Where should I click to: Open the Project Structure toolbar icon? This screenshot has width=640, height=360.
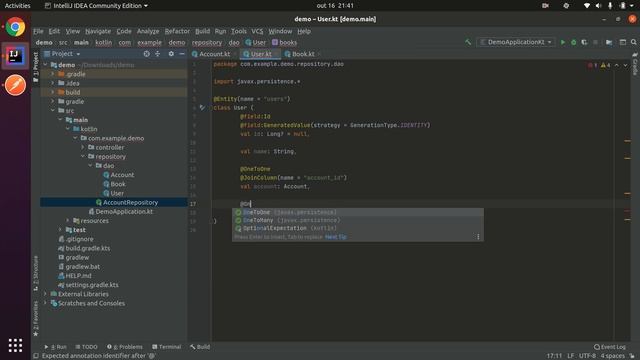[609, 42]
